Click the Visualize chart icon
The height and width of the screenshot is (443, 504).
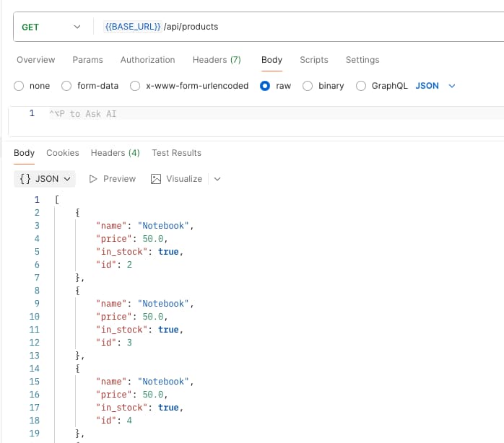(x=155, y=179)
